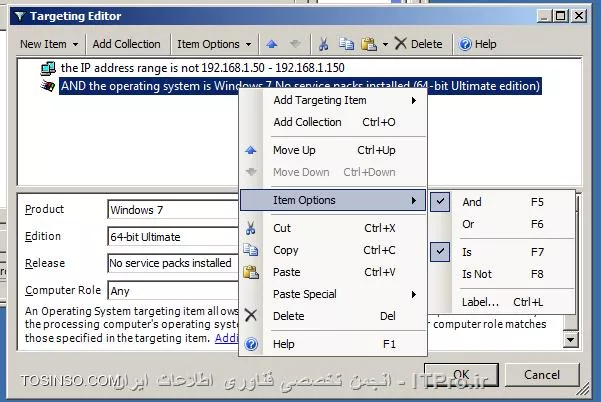This screenshot has width=601, height=402.
Task: Choose Delete in the context menu
Action: pos(333,316)
